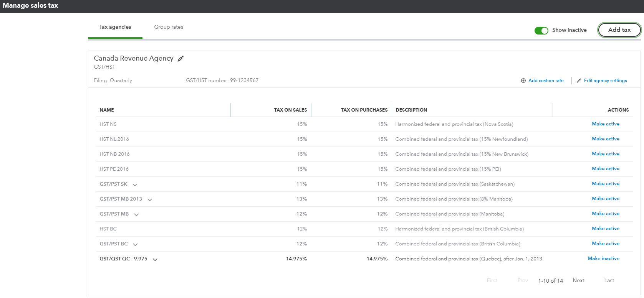Click the 8% Manitoba description
644x298 pixels.
(454, 199)
